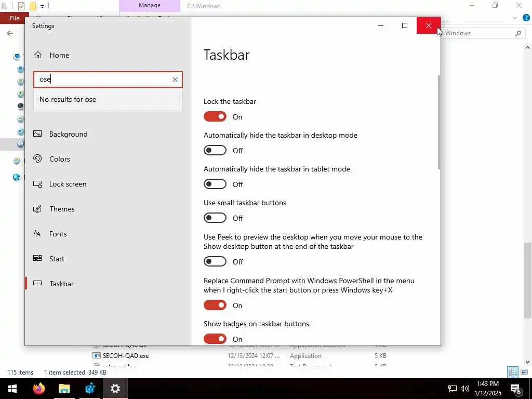Maximize the Settings window
Screen dimensions: 532x399
pyautogui.click(x=404, y=26)
